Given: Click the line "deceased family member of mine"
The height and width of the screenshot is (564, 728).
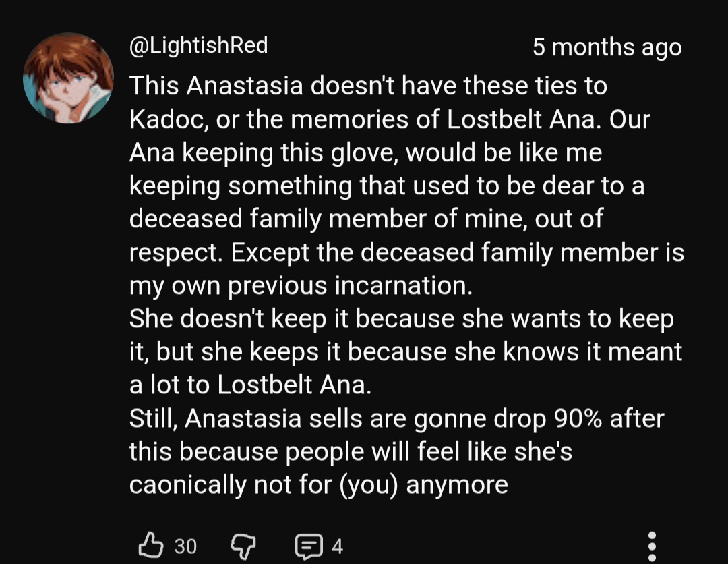Looking at the screenshot, I should [365, 219].
